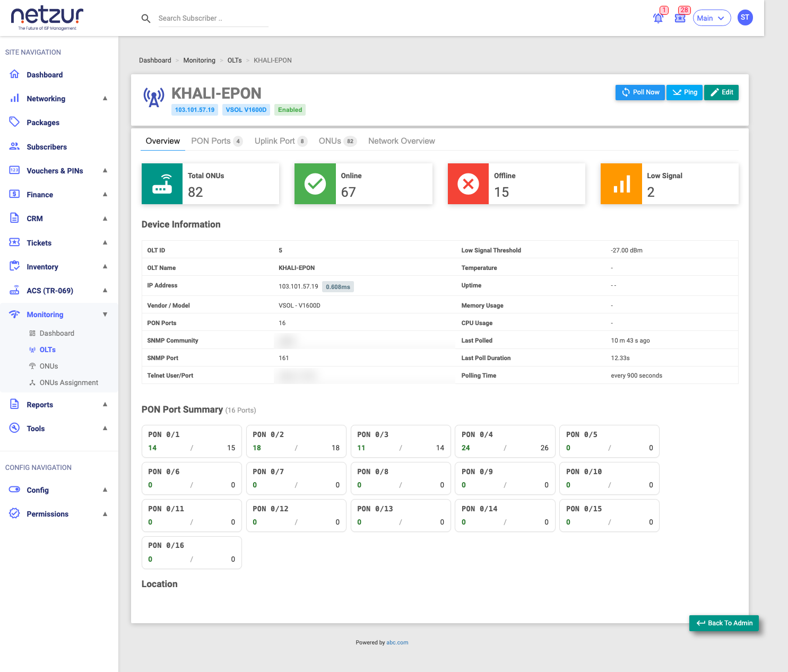The width and height of the screenshot is (788, 672).
Task: Open the PON 0/4 port card
Action: [x=505, y=441]
